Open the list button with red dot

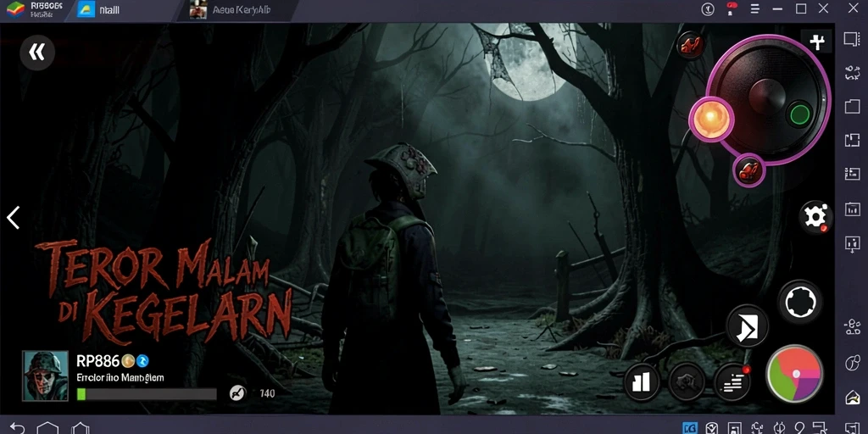point(732,381)
